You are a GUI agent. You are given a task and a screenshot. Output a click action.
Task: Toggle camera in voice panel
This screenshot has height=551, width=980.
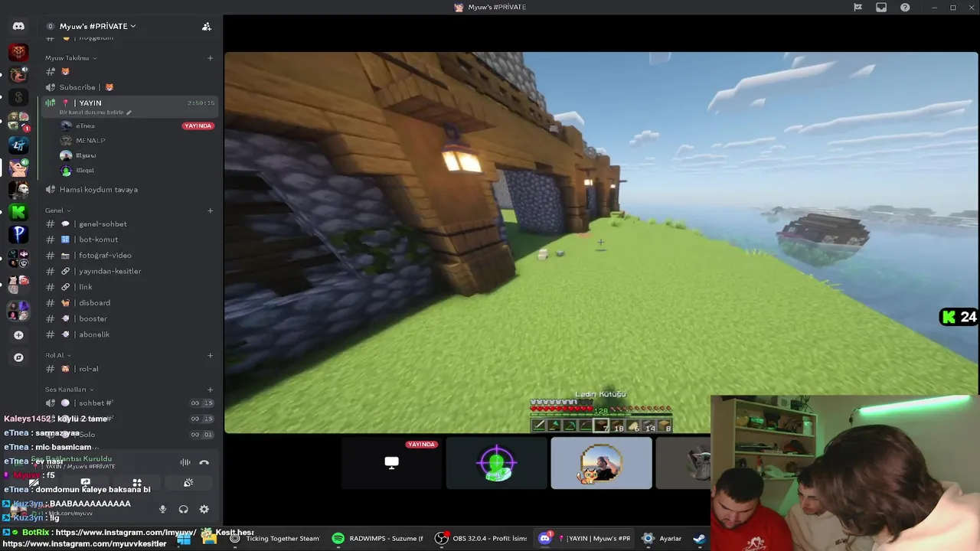pyautogui.click(x=34, y=483)
